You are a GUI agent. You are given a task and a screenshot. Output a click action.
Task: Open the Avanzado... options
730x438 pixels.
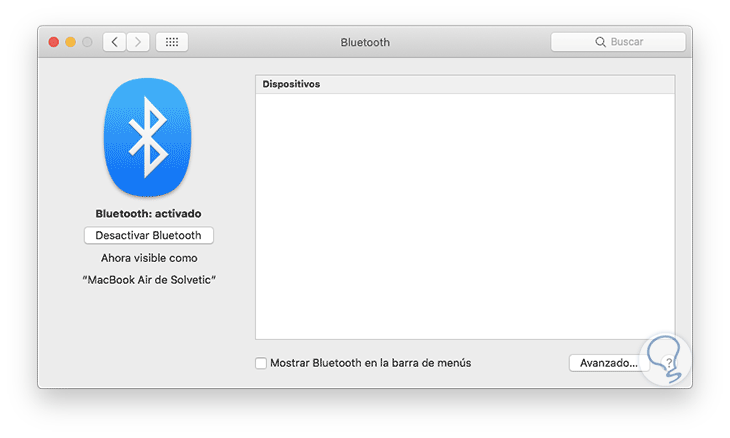point(608,363)
